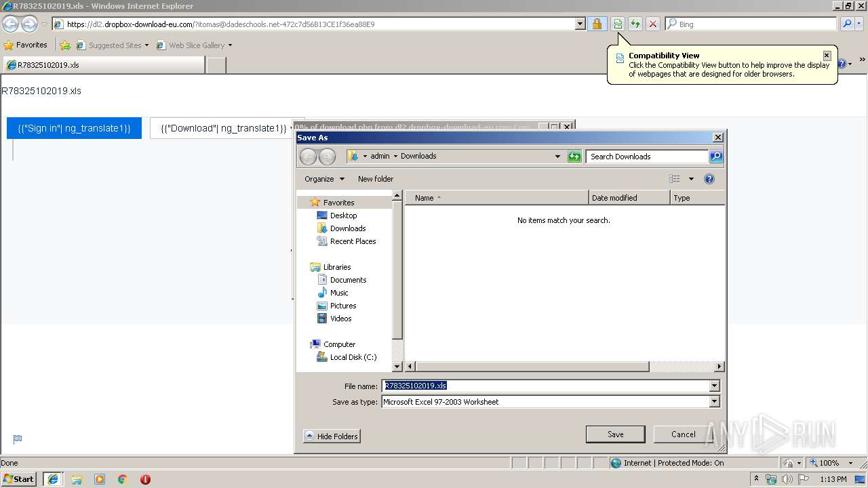Click Back button in Save As dialog
This screenshot has width=868, height=488.
[308, 157]
